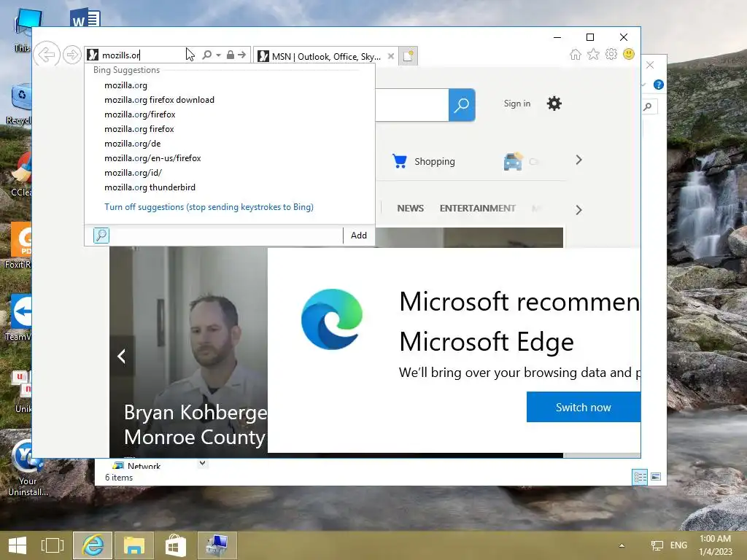
Task: Switch File Explorer to details view
Action: (x=640, y=477)
